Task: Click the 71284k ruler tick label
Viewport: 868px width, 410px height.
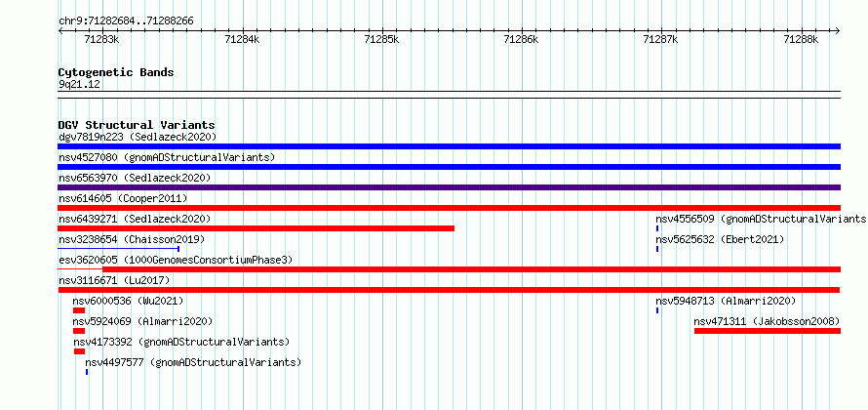Action: coord(242,39)
